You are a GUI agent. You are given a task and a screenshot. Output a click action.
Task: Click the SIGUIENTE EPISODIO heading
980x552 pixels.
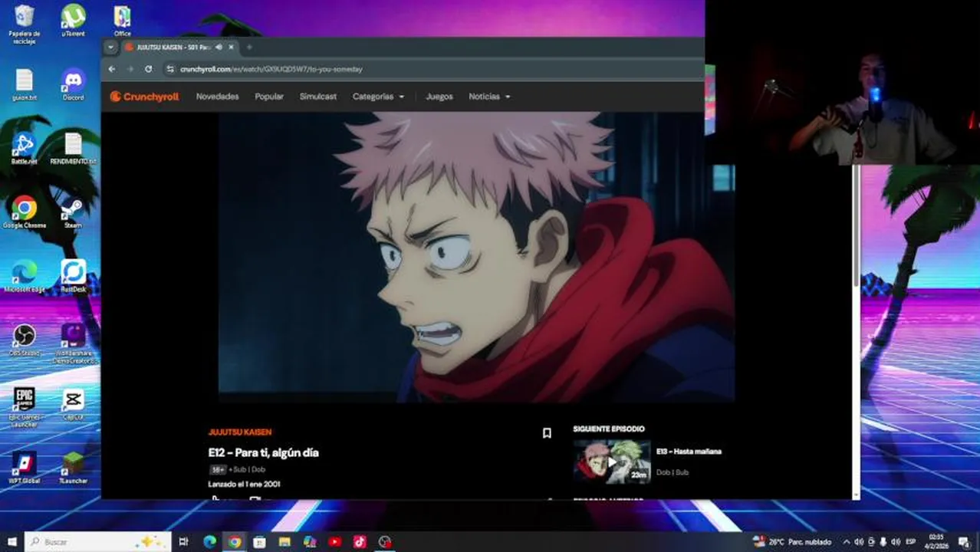609,429
